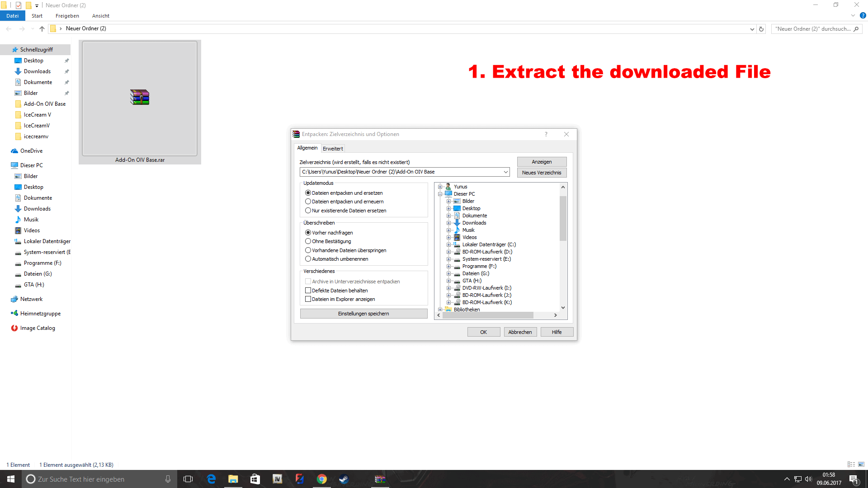Viewport: 868px width, 488px height.
Task: Click the Hilfe button
Action: pos(557,332)
